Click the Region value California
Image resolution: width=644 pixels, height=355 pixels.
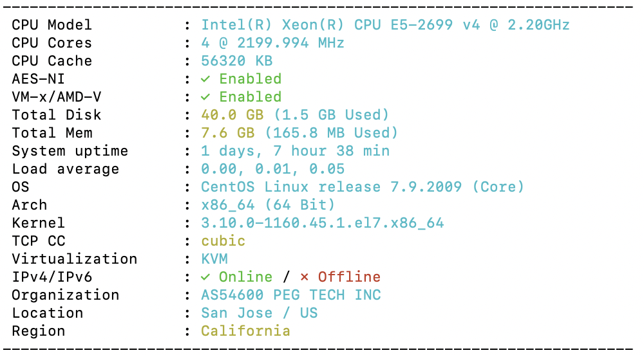(245, 331)
